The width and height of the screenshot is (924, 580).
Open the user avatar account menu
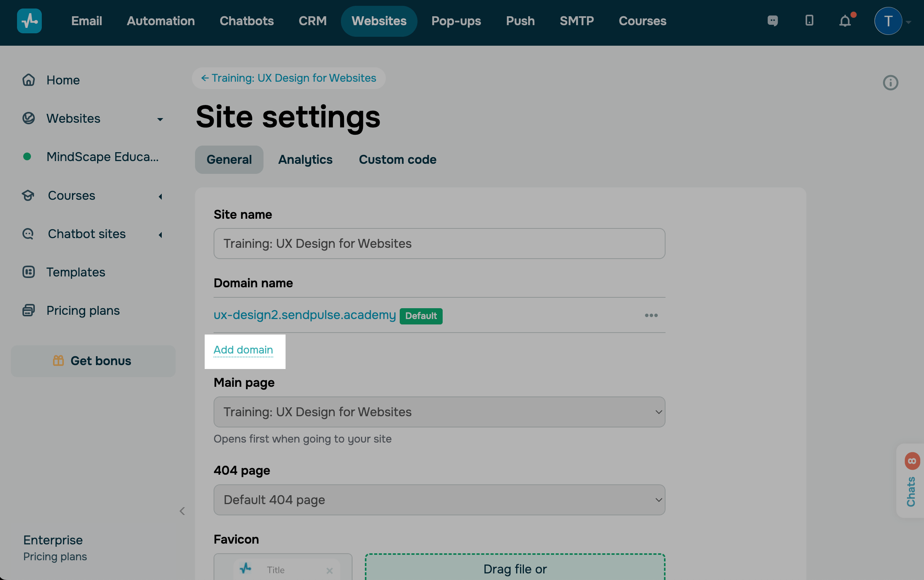888,21
